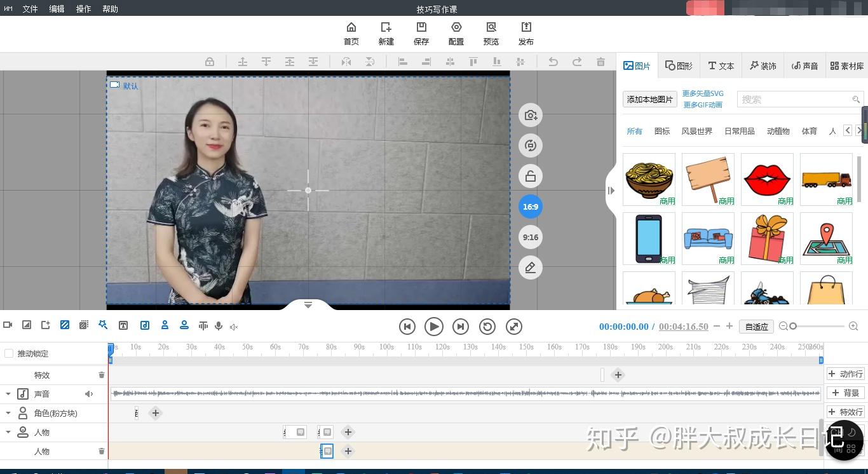Switch to the 装饰 tab

tap(763, 65)
